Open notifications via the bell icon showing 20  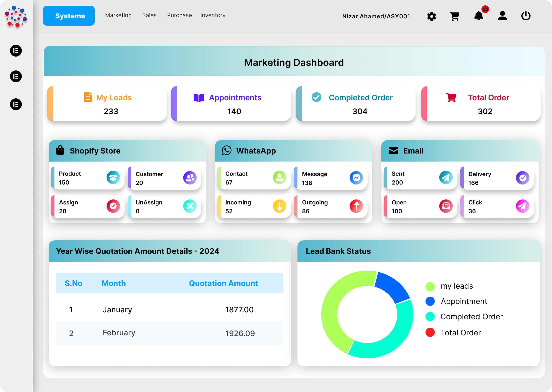coord(479,16)
